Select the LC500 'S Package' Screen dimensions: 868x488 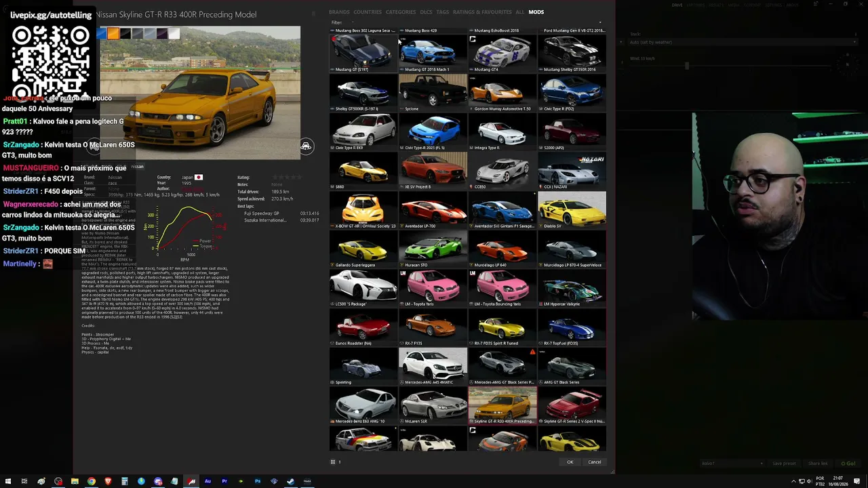coord(363,288)
